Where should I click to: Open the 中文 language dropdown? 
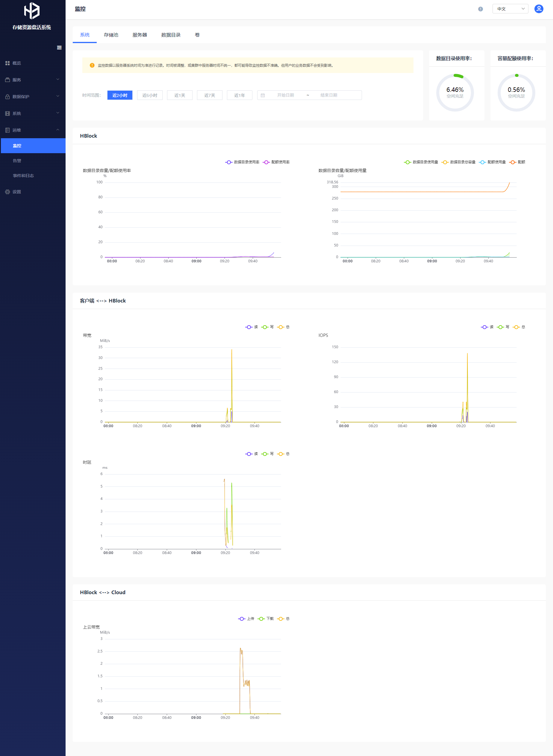(510, 9)
